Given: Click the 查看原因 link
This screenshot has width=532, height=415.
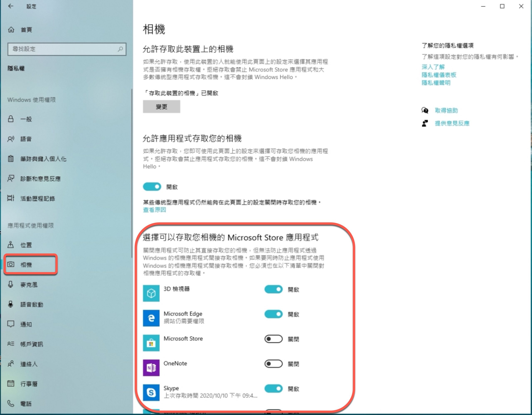Looking at the screenshot, I should (x=154, y=210).
